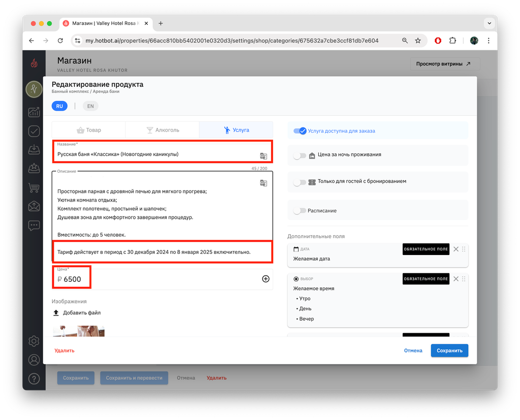Open the chat bubble icon in sidebar
Screen dimensions: 520x420
point(34,225)
